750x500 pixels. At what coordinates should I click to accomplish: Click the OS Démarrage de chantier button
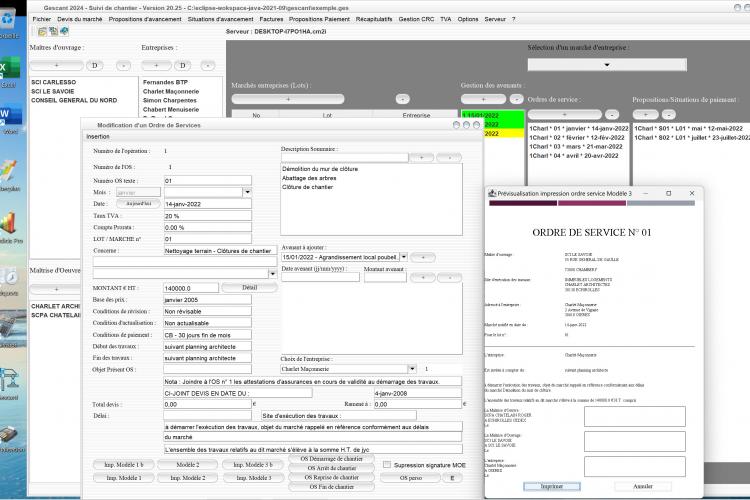pyautogui.click(x=331, y=458)
